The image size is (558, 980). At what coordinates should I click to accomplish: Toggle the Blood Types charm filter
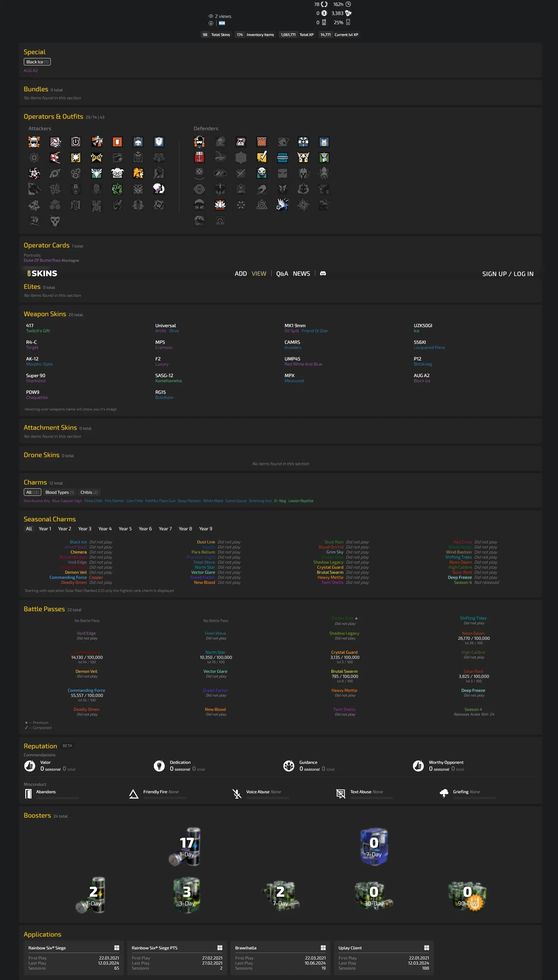59,492
